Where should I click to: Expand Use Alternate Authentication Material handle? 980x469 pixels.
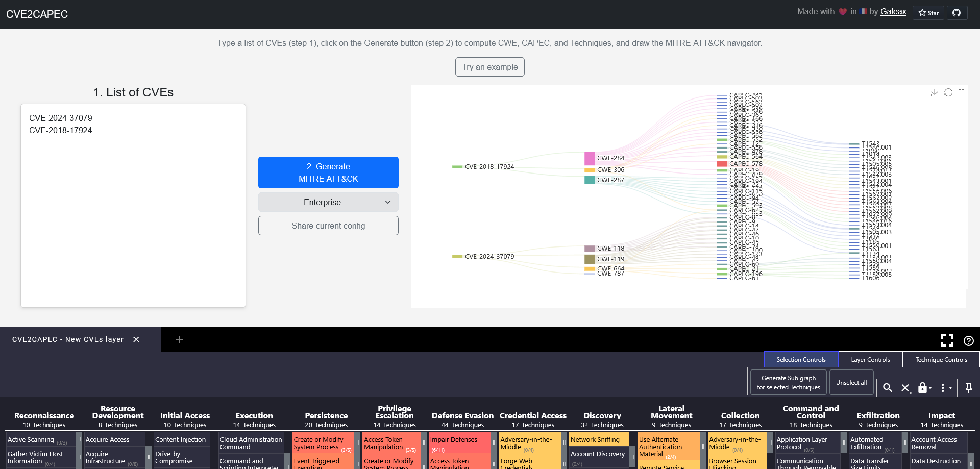coord(702,447)
